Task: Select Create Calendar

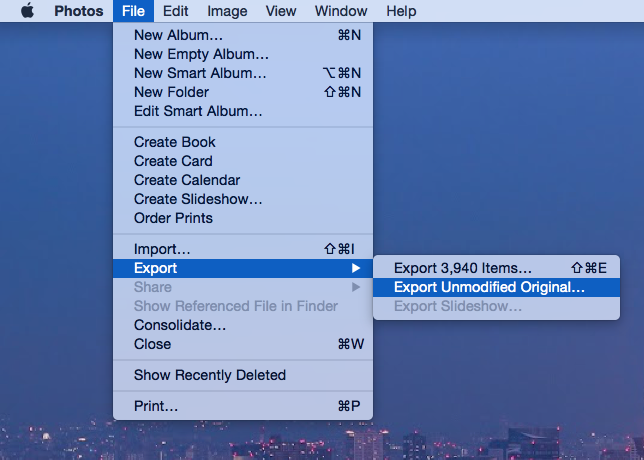Action: [x=243, y=180]
